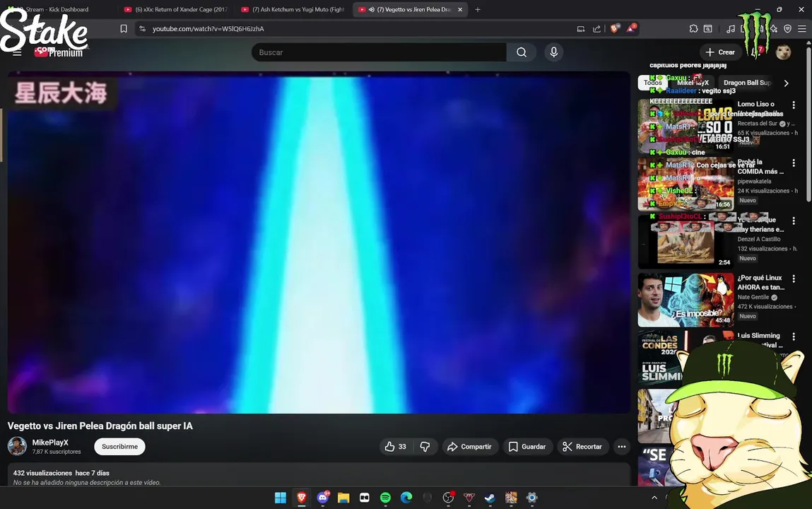Open more actions three-dot menu under video
The image size is (812, 509).
pos(621,446)
